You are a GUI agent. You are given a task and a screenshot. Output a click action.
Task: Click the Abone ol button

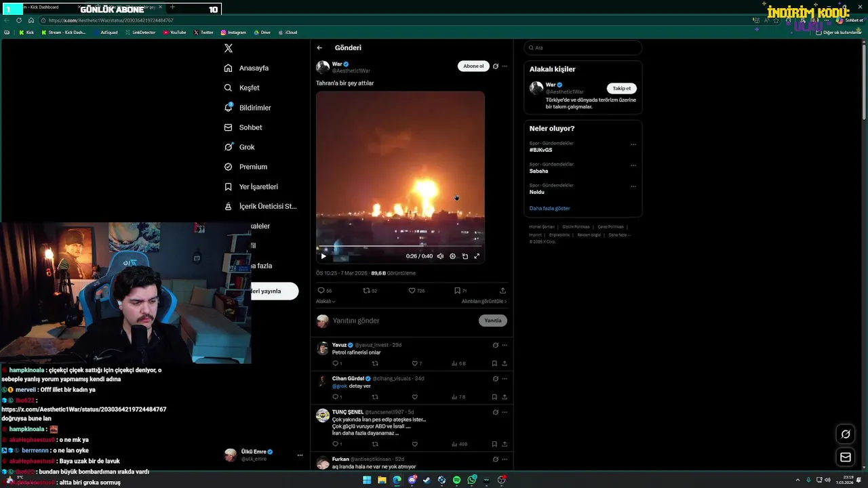click(473, 66)
